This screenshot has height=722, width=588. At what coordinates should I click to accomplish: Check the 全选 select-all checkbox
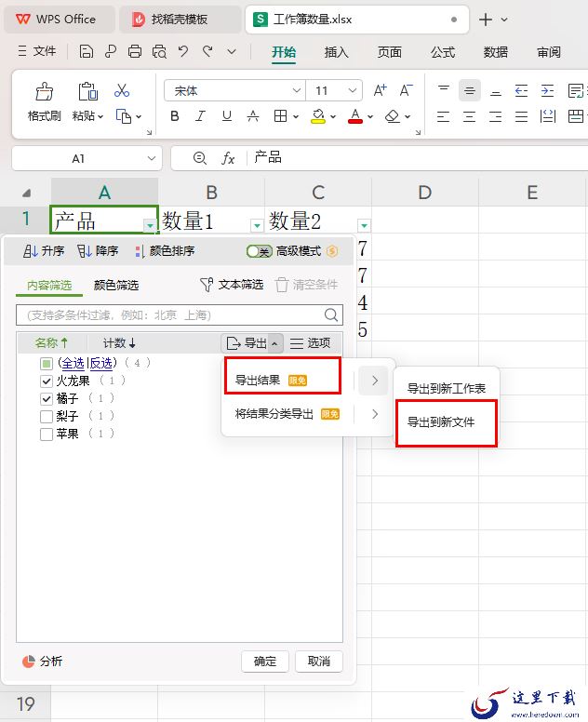46,364
